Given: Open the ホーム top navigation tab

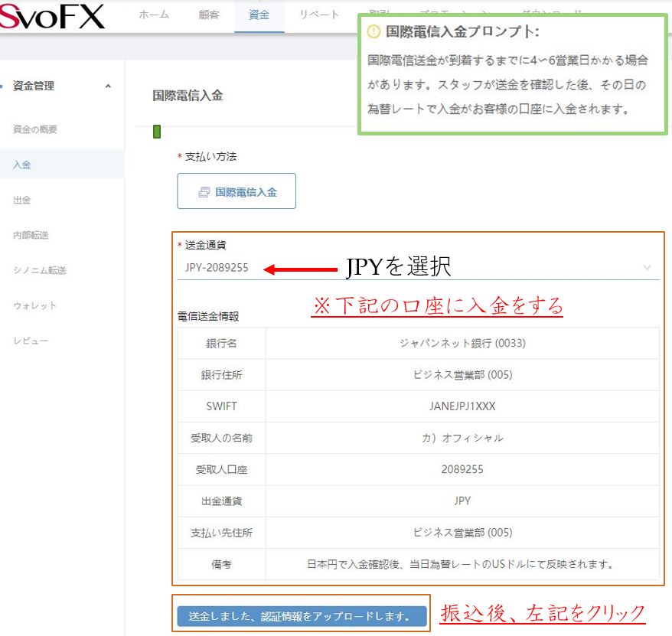Looking at the screenshot, I should click(154, 15).
